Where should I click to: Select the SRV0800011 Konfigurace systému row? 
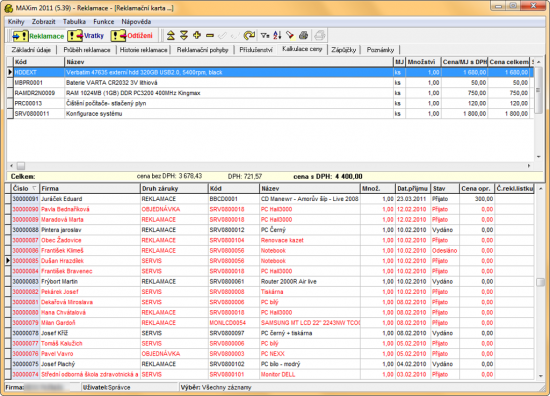click(270, 114)
